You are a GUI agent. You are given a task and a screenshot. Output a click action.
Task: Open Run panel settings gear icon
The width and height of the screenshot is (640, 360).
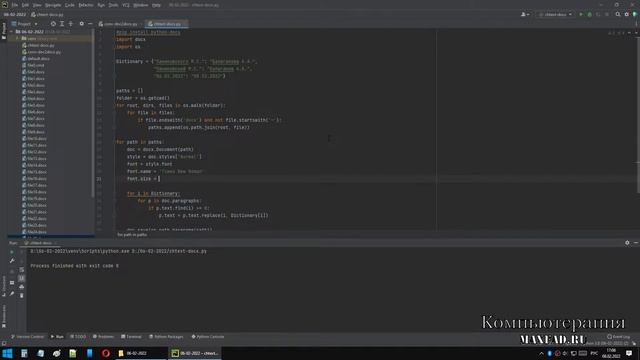(627, 243)
